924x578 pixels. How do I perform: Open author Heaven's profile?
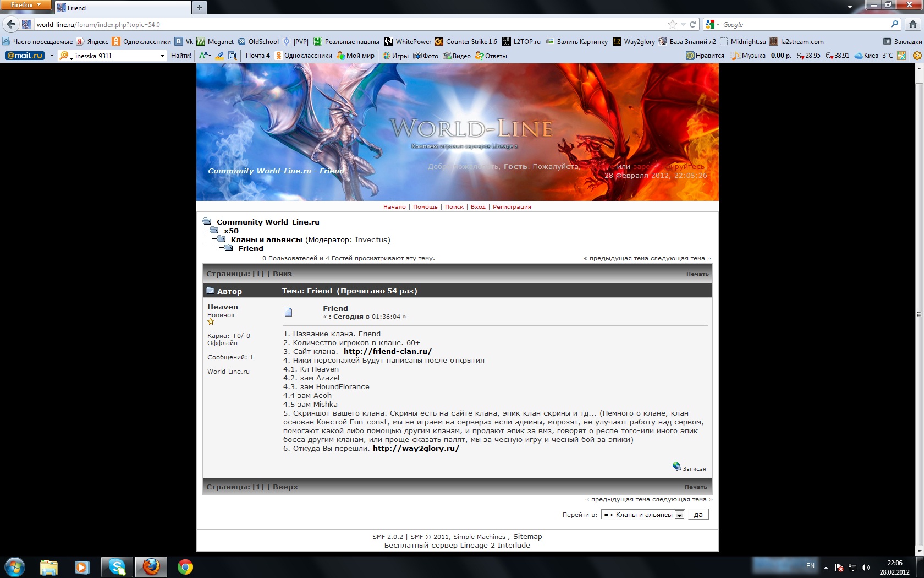pyautogui.click(x=223, y=307)
